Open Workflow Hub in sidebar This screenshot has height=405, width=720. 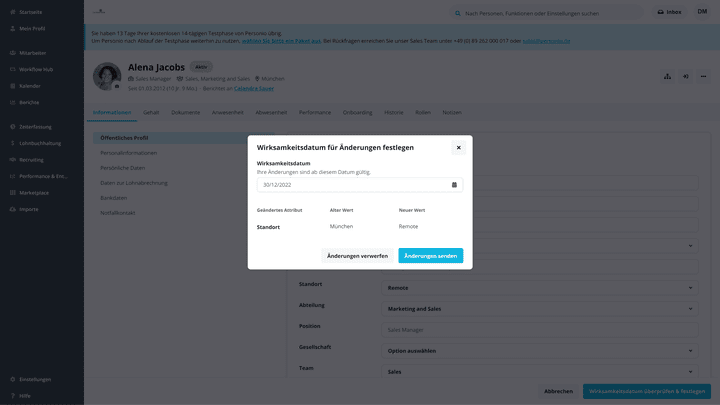click(35, 69)
